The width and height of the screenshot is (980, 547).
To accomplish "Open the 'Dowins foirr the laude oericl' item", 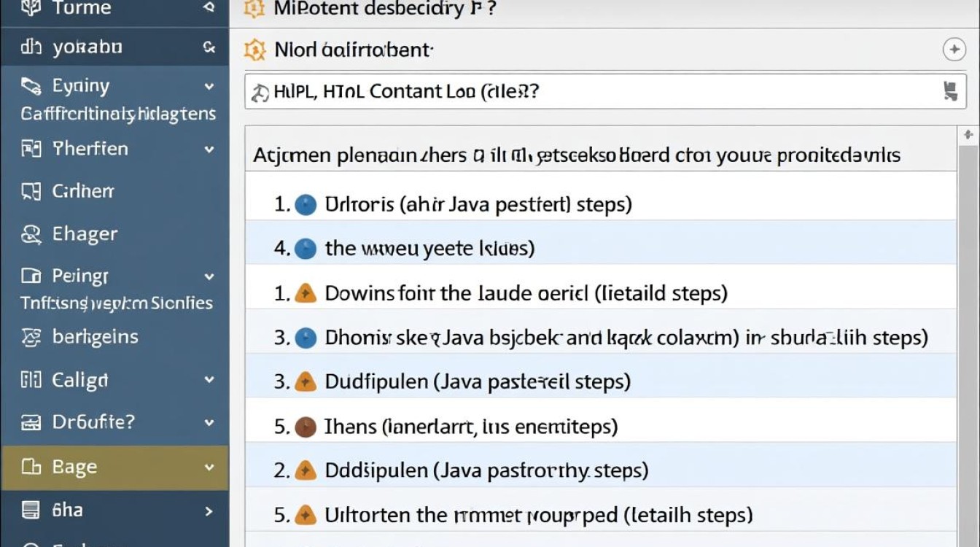I will point(525,293).
